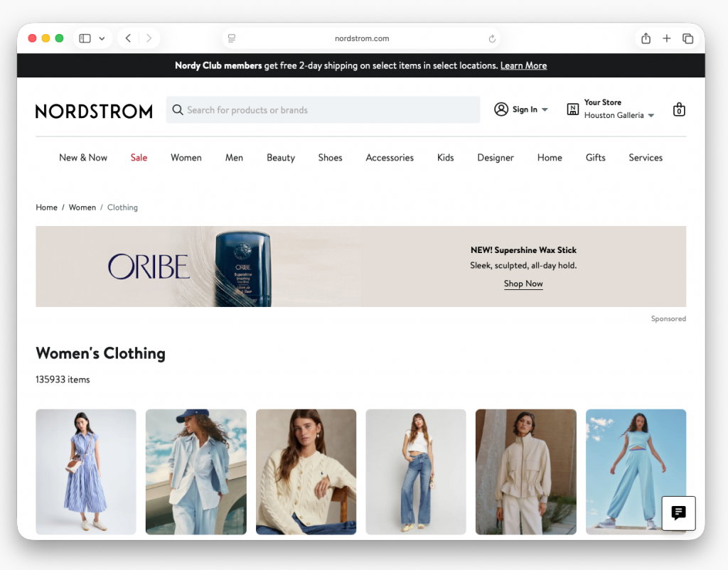
Task: Click Shop Now in Oribe banner
Action: point(523,284)
